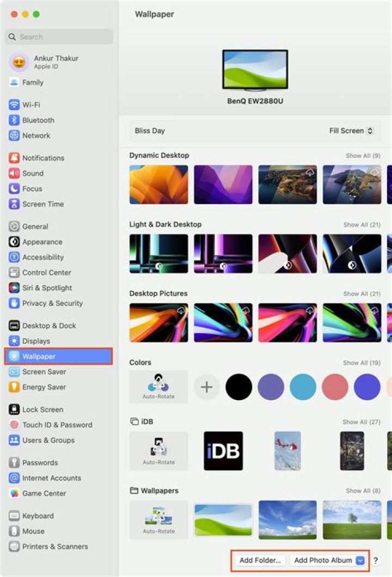Screen dimensions: 392x577
Task: Select Printers & Scanners in sidebar
Action: point(59,547)
